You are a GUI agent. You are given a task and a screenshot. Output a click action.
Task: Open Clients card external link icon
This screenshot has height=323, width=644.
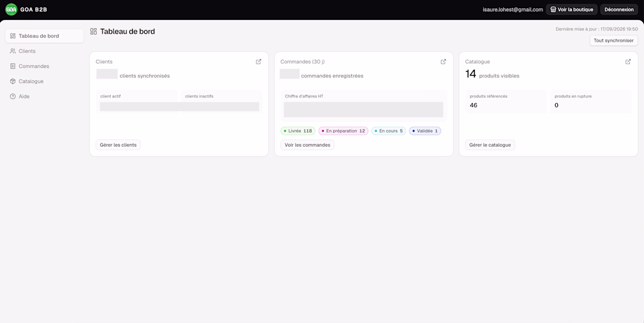tap(258, 62)
